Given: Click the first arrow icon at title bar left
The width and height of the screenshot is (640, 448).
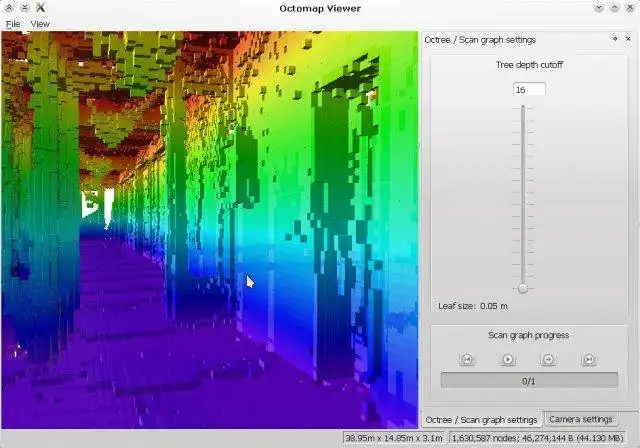Looking at the screenshot, I should [x=9, y=8].
